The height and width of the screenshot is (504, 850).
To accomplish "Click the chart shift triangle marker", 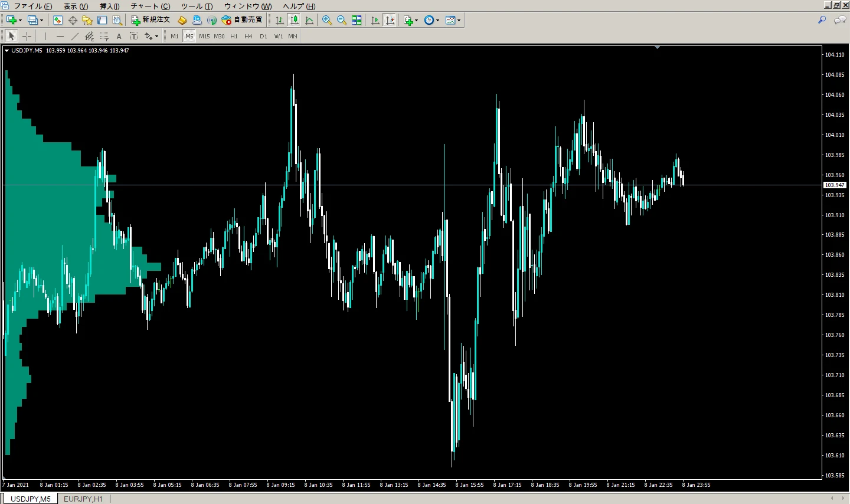I will (657, 48).
